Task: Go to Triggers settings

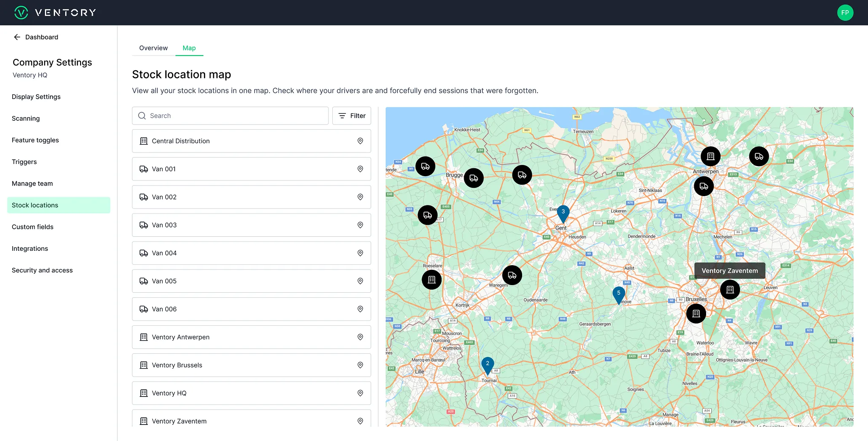Action: point(25,161)
